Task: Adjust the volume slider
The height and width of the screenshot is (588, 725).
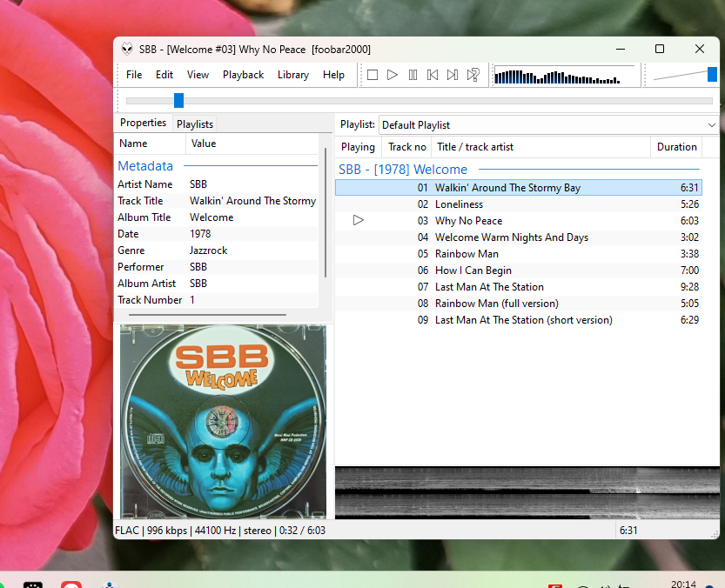Action: click(712, 75)
